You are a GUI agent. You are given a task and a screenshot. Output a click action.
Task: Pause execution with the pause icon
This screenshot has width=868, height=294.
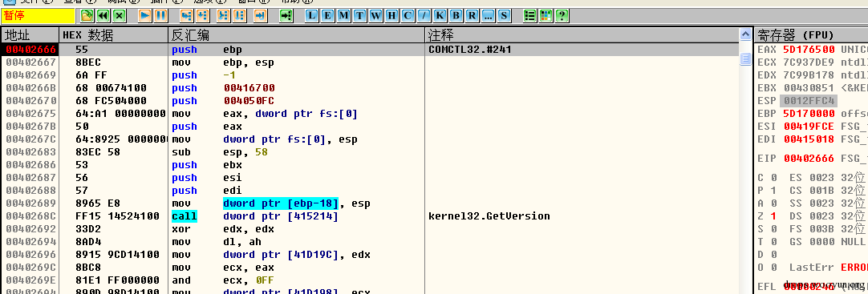pyautogui.click(x=160, y=15)
